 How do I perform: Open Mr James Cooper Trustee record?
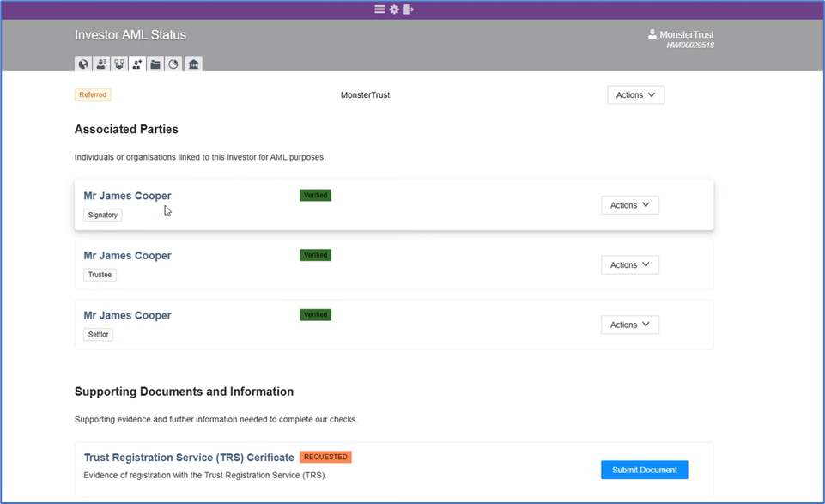tap(127, 256)
